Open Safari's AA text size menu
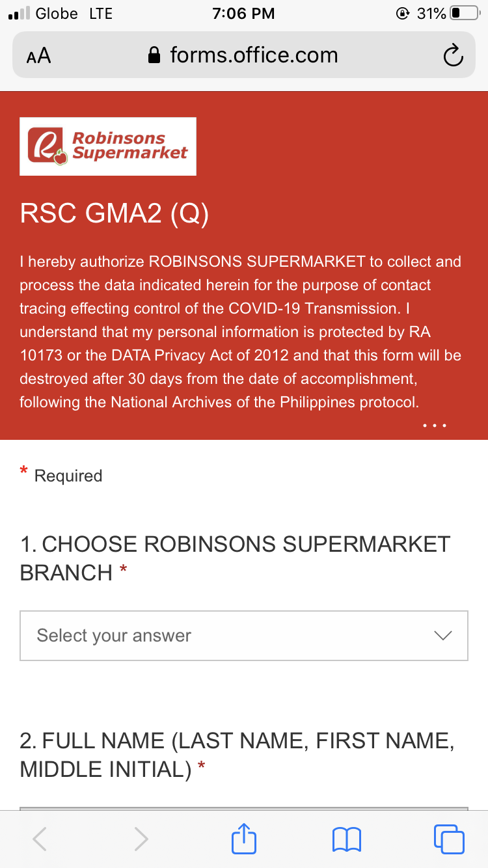488x868 pixels. click(x=38, y=56)
